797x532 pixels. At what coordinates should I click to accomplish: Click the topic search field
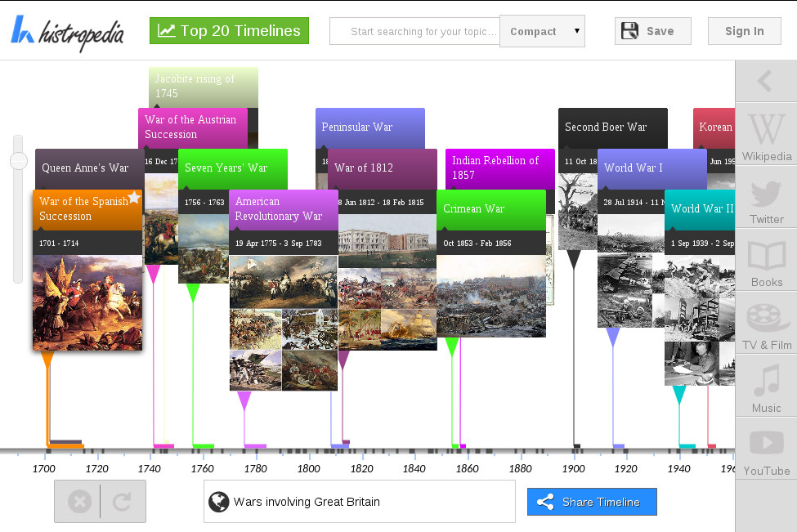(x=414, y=32)
